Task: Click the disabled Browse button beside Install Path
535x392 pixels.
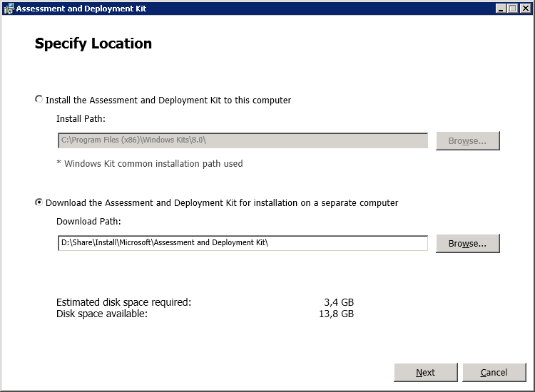Action: [x=467, y=141]
